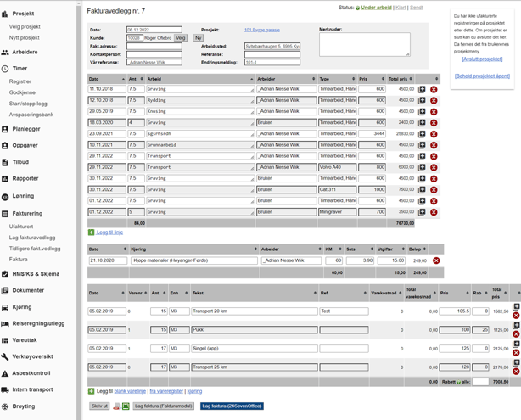Open Brøyting section in sidebar
Viewport: 521px width, 420px height.
point(24,406)
